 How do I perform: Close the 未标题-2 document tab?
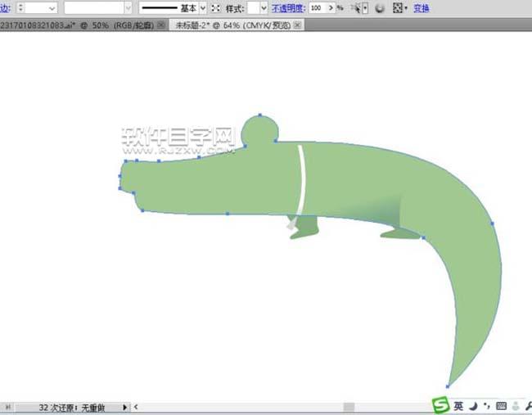[x=297, y=25]
